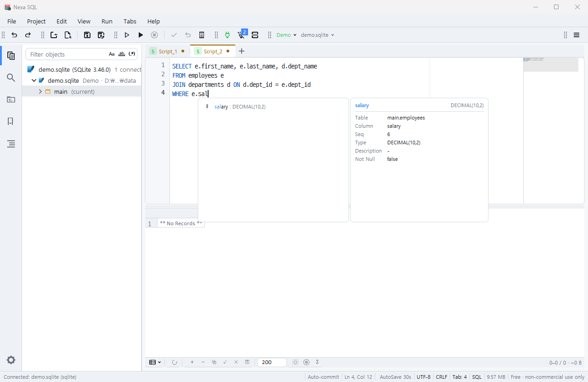
Task: Switch to the Script_1 tab
Action: (x=167, y=51)
